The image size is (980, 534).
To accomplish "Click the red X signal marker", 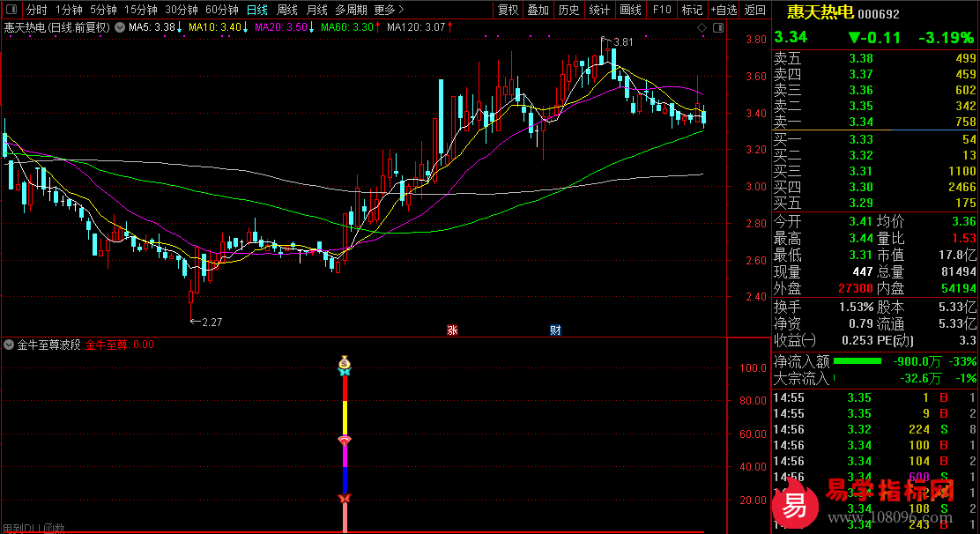I will coord(345,498).
